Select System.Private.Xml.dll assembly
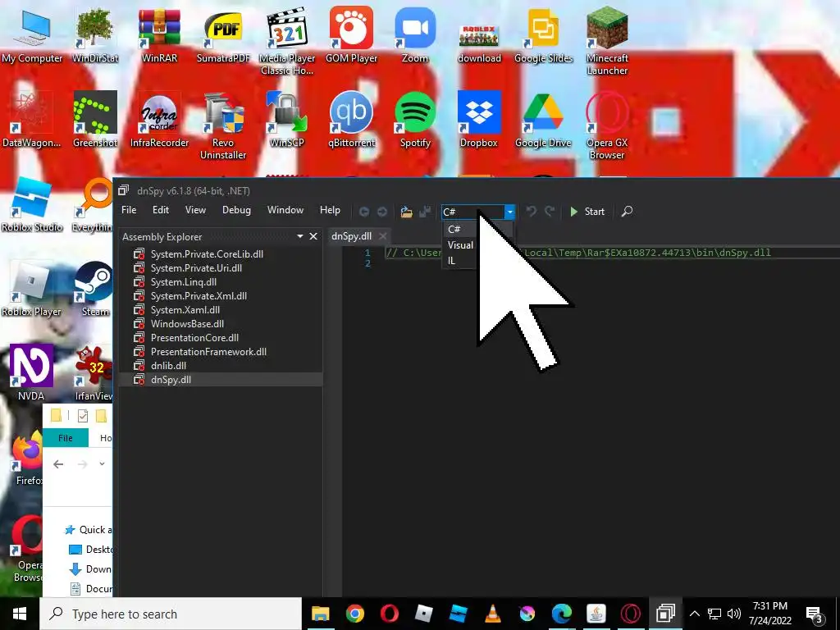This screenshot has height=630, width=840. point(199,295)
